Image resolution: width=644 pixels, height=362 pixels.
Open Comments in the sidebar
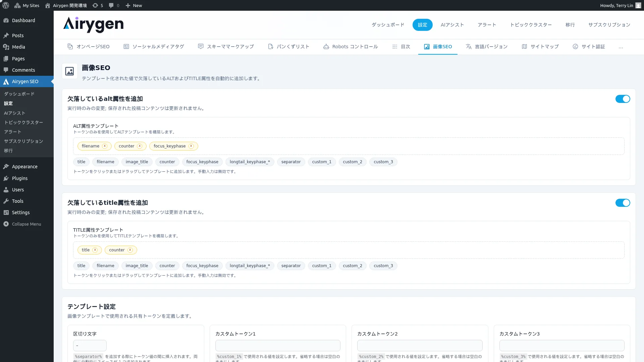[x=27, y=70]
